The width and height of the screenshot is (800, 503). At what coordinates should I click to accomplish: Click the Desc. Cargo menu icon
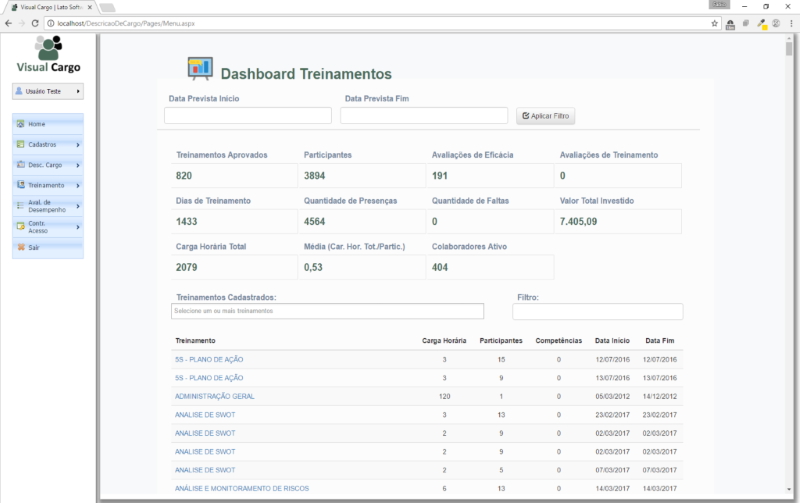(20, 165)
